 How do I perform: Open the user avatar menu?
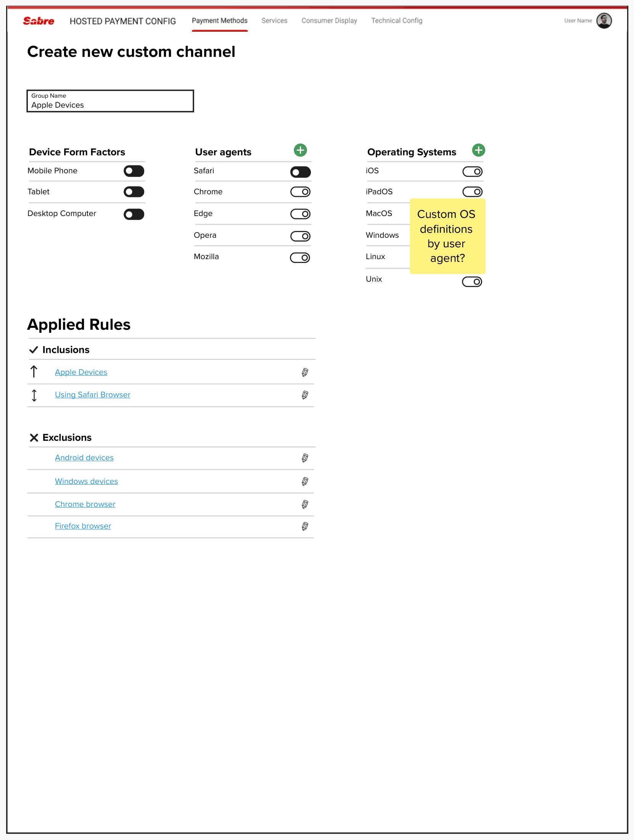(604, 21)
